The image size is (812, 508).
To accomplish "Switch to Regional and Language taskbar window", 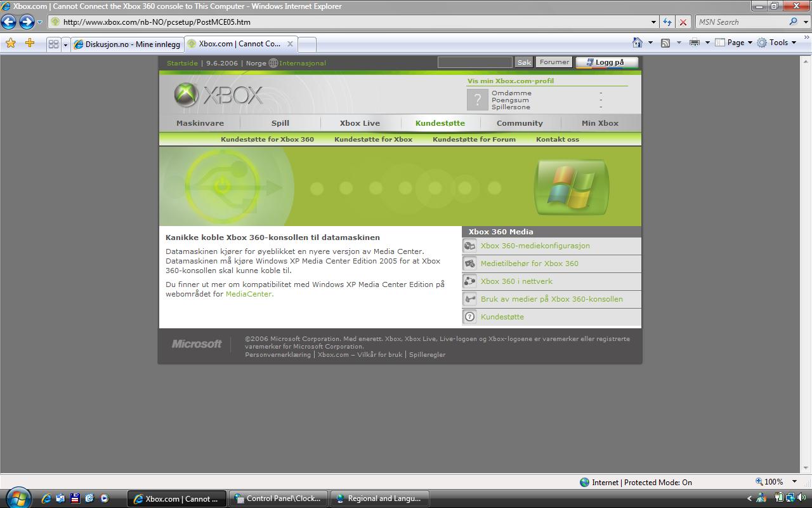I will pos(380,498).
